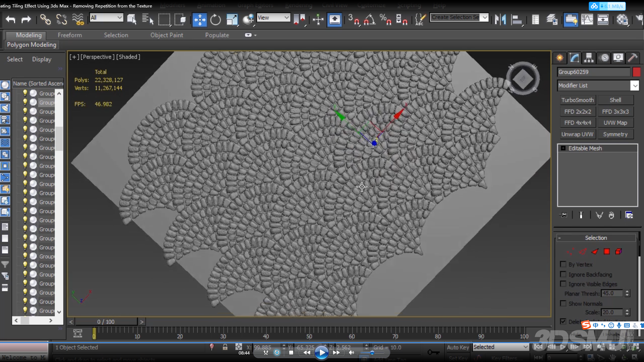Activate the Select and Move tool
644x362 pixels.
tap(199, 20)
